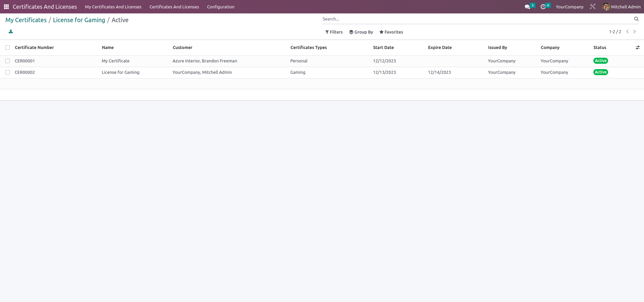Viewport: 644px width, 302px height.
Task: Sort by Company column header
Action: click(550, 48)
